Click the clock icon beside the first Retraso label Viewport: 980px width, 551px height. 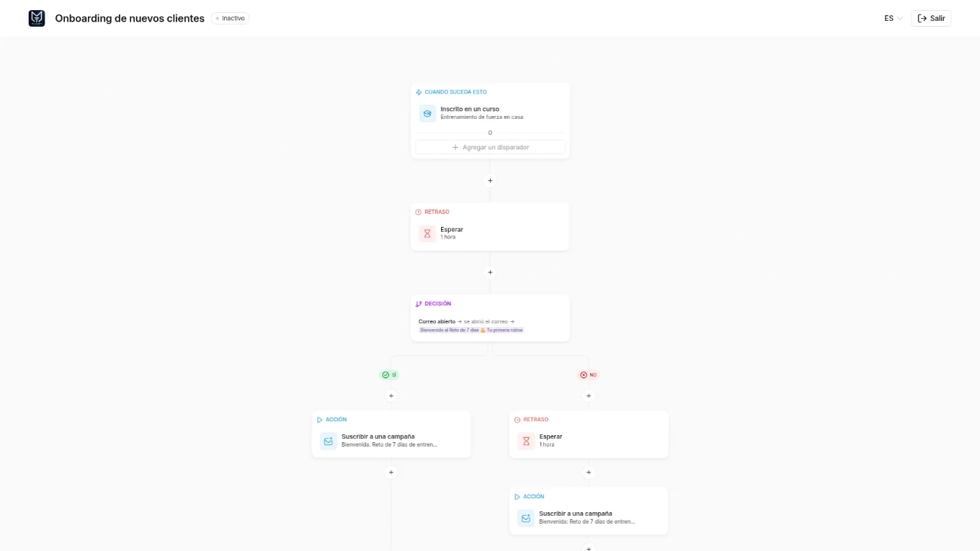click(x=419, y=212)
